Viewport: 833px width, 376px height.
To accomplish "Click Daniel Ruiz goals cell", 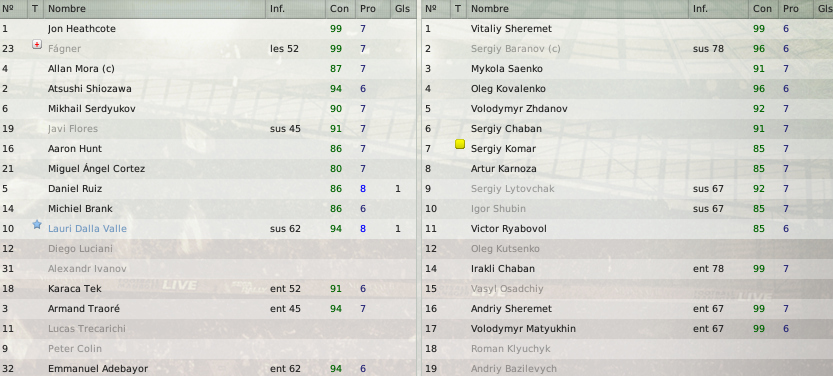I will (398, 189).
